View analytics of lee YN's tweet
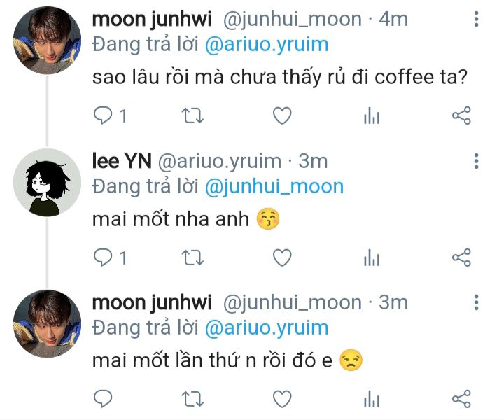 click(x=372, y=258)
